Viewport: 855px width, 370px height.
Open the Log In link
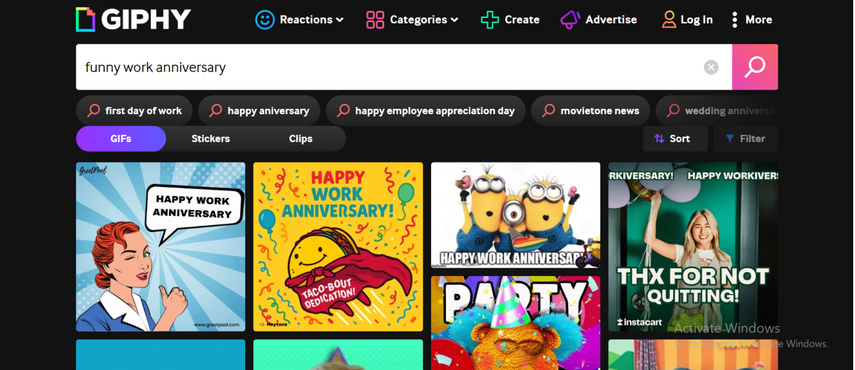tap(696, 20)
